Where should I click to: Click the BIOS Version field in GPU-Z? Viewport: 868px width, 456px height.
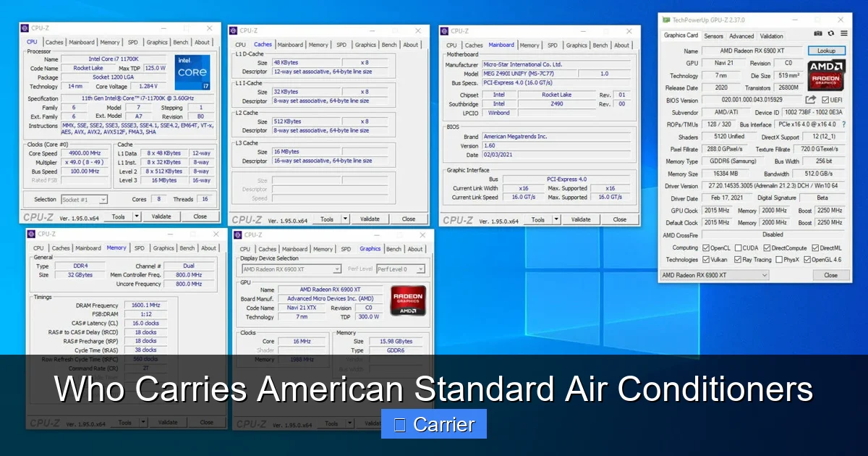click(752, 100)
